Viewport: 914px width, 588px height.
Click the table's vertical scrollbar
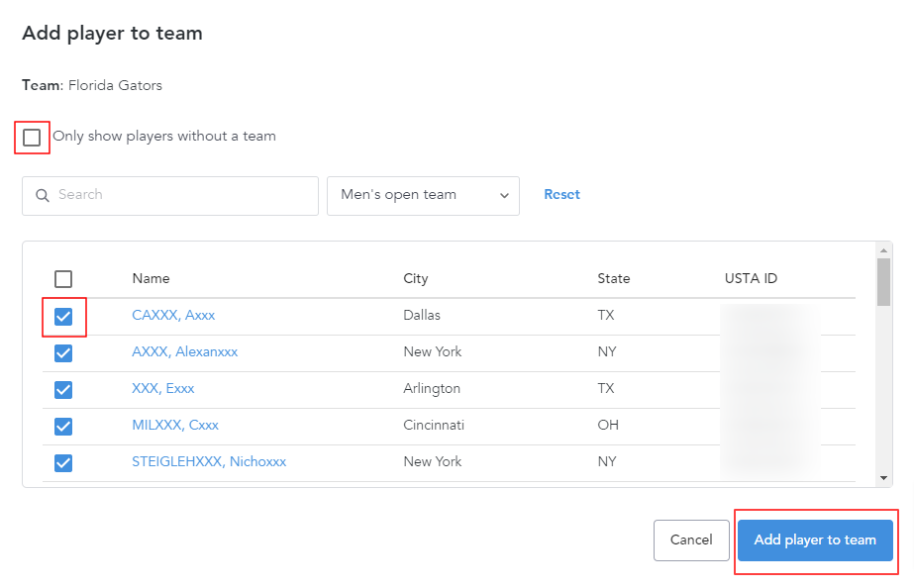882,287
